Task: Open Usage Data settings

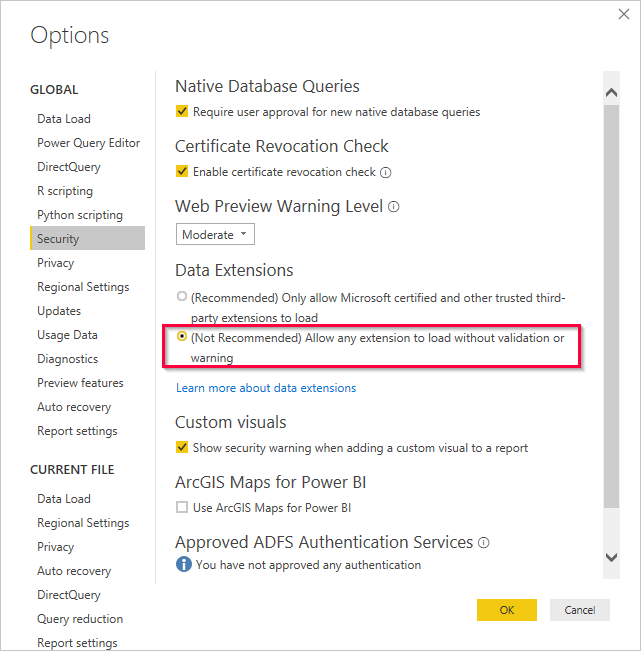Action: [67, 335]
